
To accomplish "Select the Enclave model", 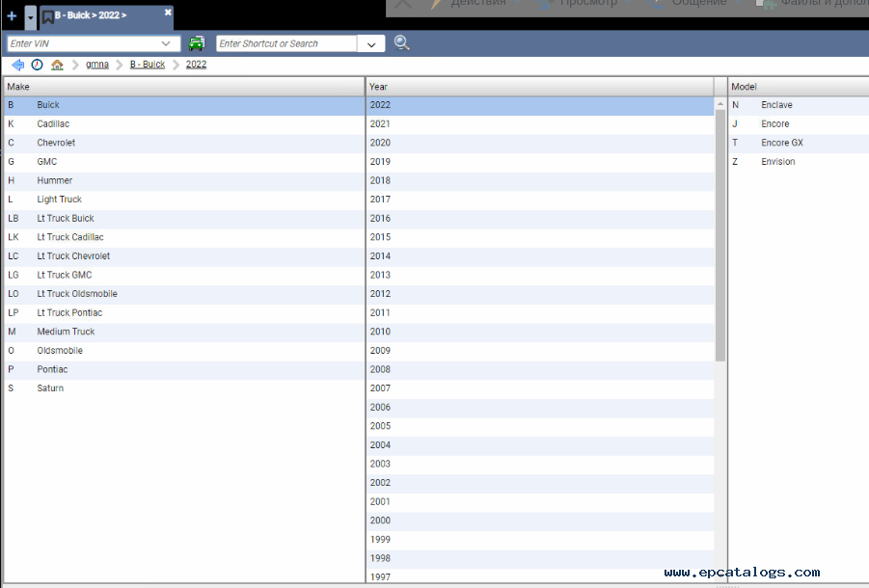I will pos(799,105).
